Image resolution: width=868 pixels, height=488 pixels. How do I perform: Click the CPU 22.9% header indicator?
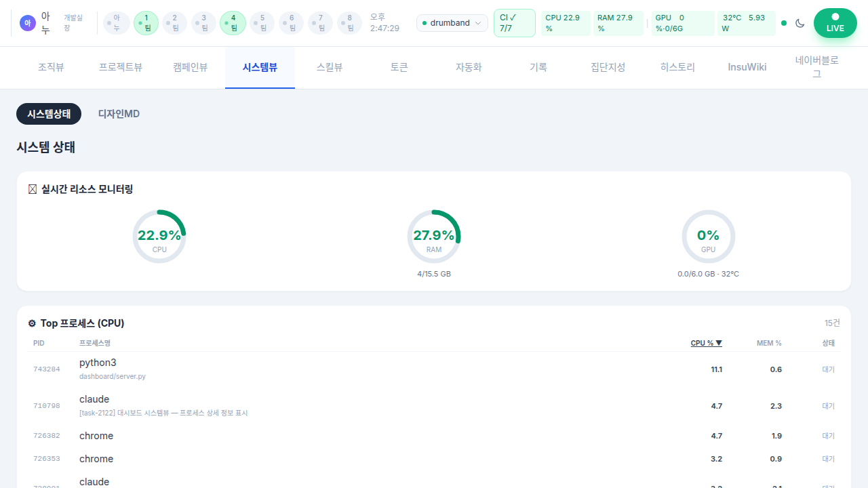tap(566, 23)
